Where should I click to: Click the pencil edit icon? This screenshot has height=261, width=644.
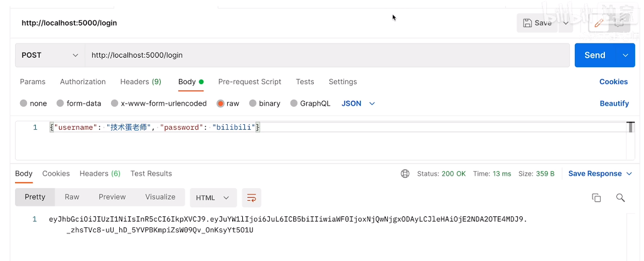point(598,23)
